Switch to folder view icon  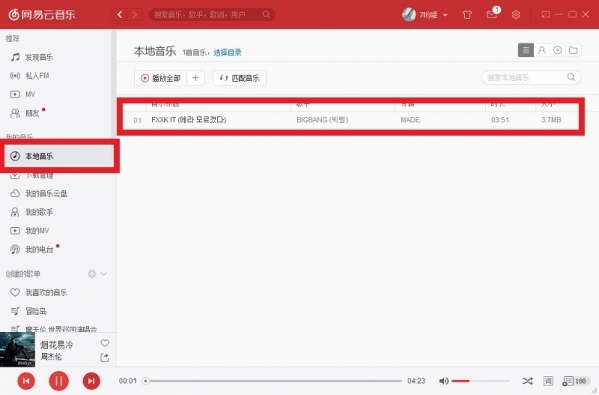pyautogui.click(x=573, y=50)
